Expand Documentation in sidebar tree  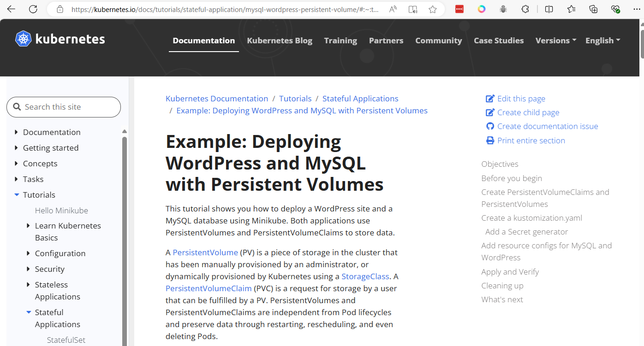tap(17, 132)
